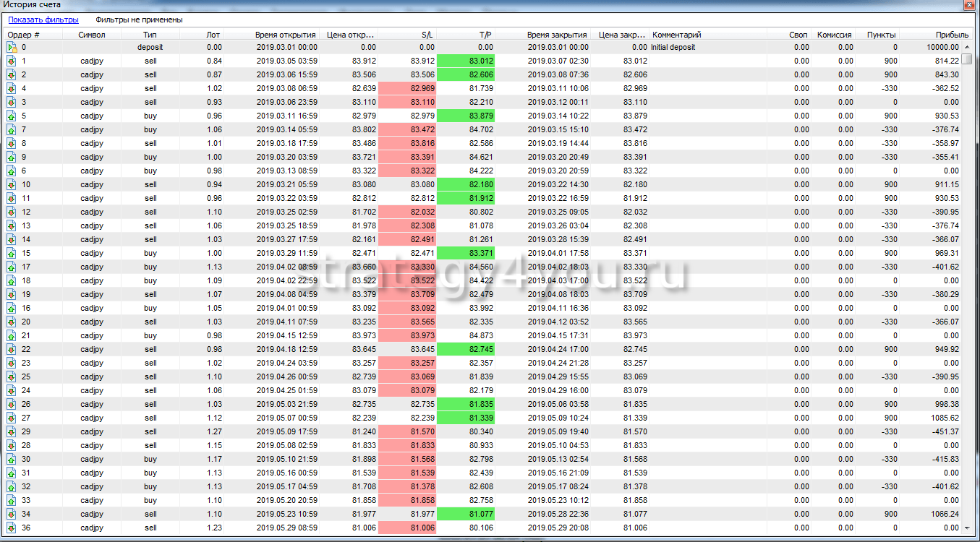The height and width of the screenshot is (542, 980).
Task: Sort by Прибыль column header
Action: [952, 35]
